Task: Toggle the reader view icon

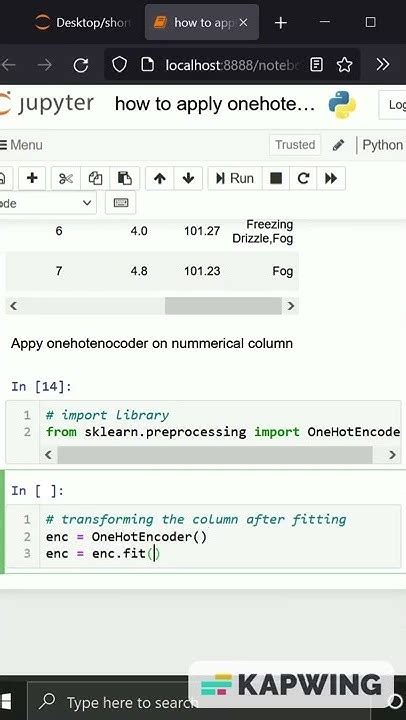Action: tap(316, 65)
